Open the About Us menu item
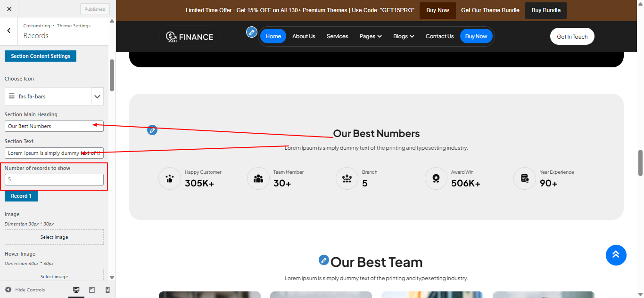 [x=304, y=36]
